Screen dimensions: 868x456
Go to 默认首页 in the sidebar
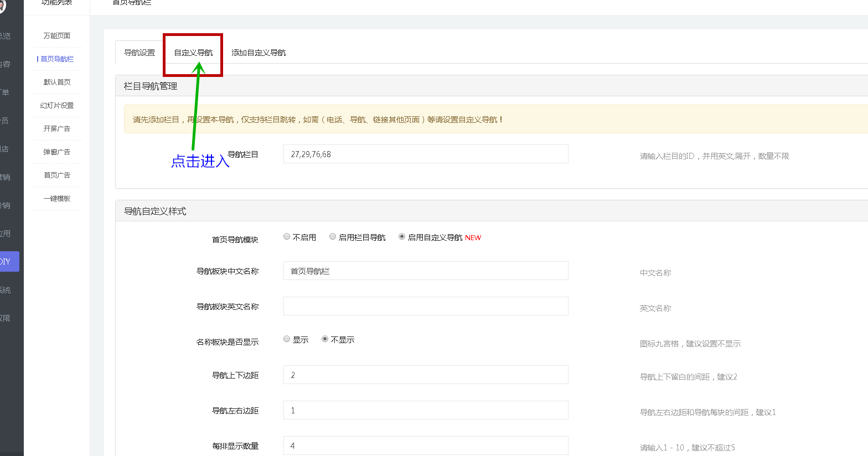coord(57,82)
